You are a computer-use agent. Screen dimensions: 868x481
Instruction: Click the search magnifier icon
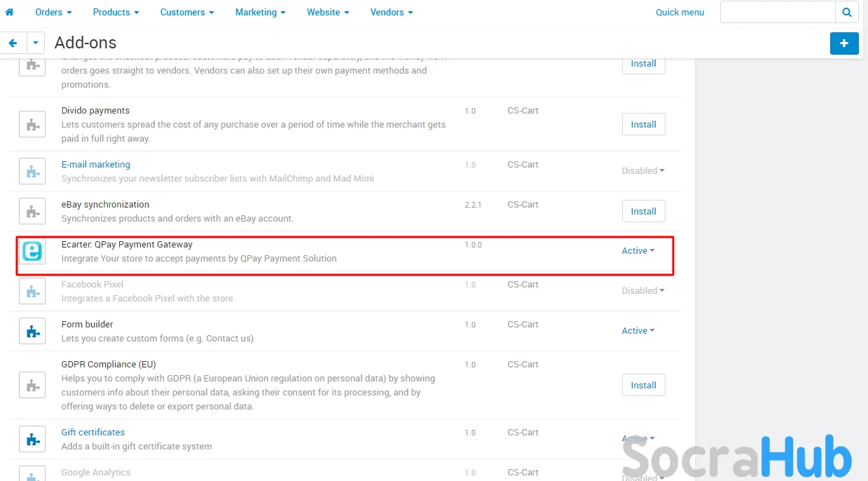point(846,12)
